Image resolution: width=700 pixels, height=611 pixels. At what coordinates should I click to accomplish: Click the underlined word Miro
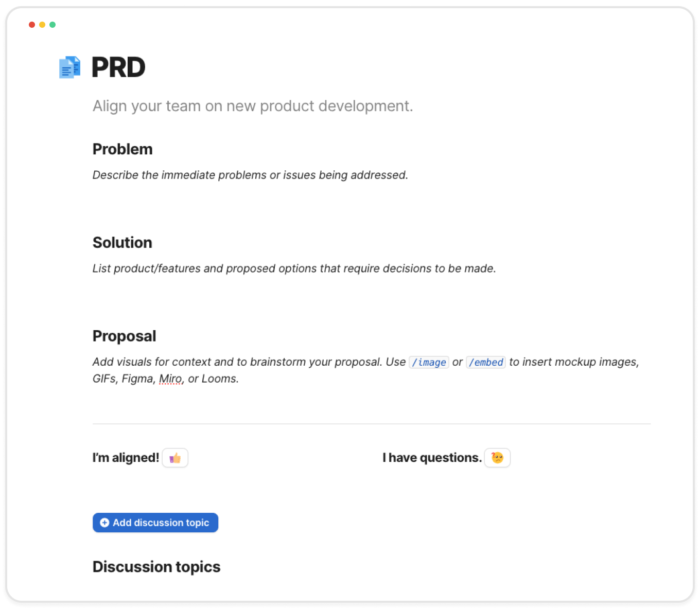click(170, 379)
